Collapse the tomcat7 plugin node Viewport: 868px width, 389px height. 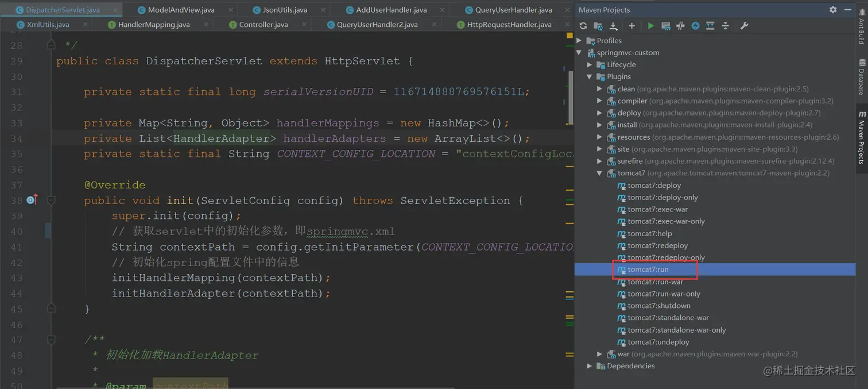pyautogui.click(x=600, y=174)
